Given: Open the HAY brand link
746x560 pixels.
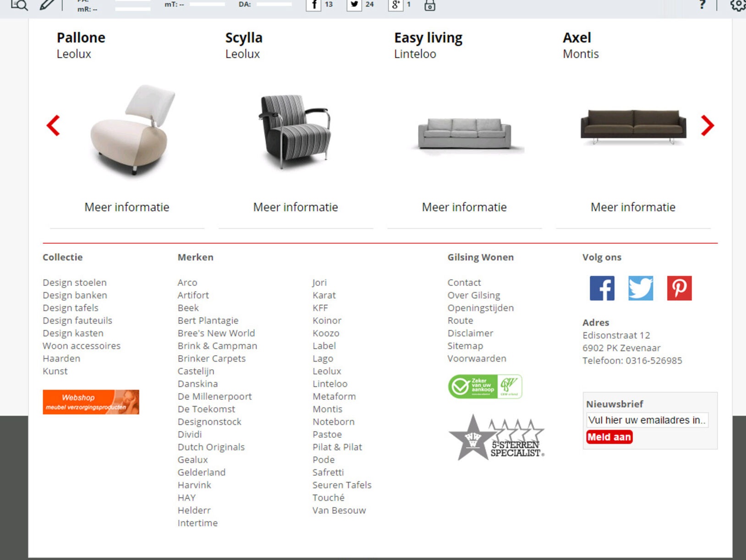Looking at the screenshot, I should (186, 497).
